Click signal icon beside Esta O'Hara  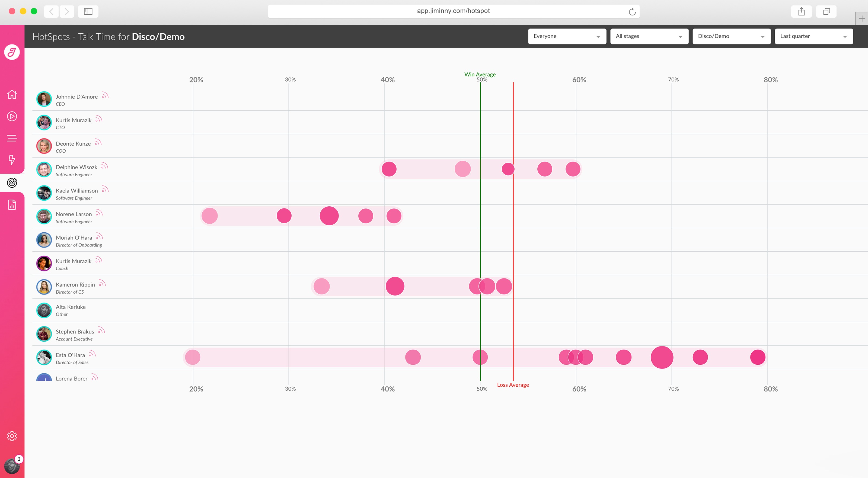coord(92,354)
